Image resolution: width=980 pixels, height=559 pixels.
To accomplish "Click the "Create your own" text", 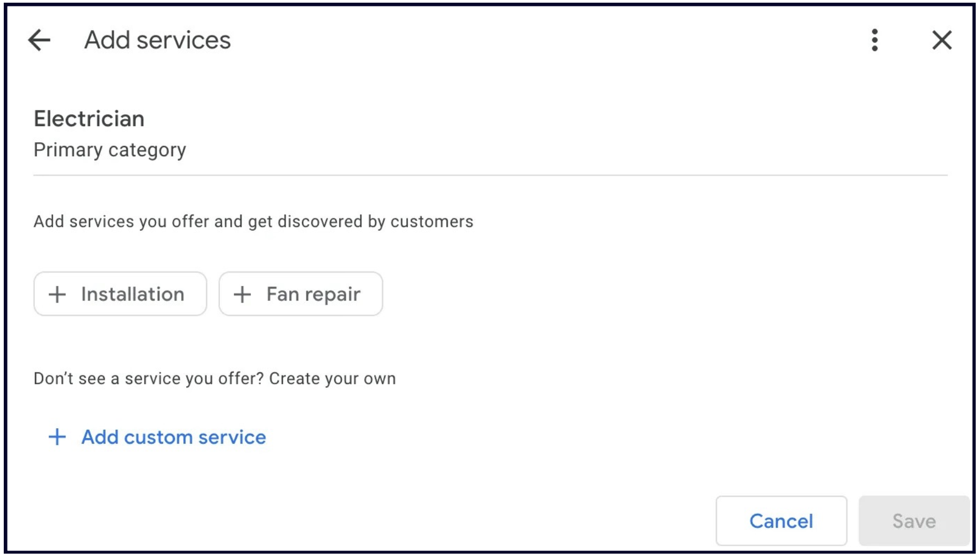I will coord(332,379).
